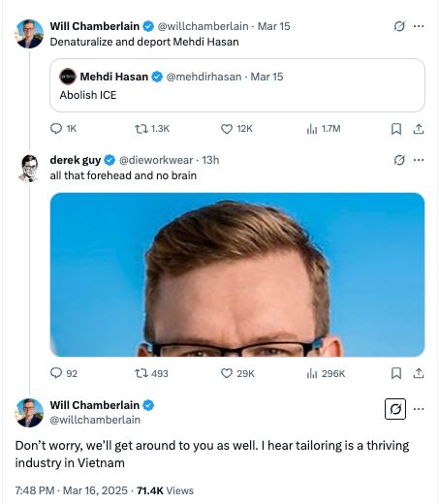Open more options menu on top tweet
This screenshot has width=439, height=504.
(x=419, y=26)
